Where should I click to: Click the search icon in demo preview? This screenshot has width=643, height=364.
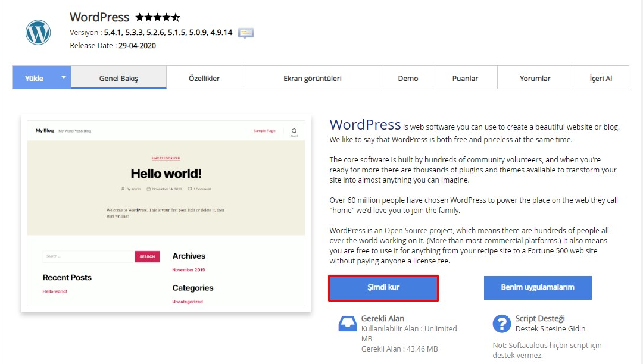(294, 131)
